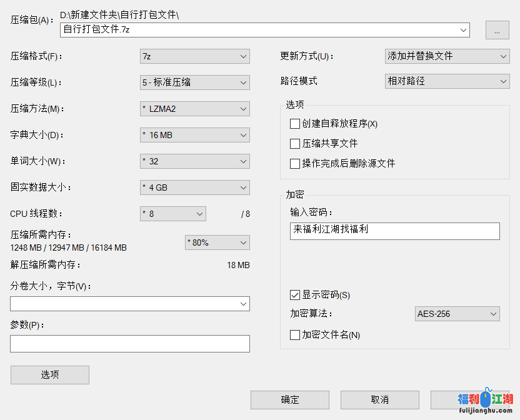The image size is (520, 420).
Task: Enable 操作完成后删除源文件 checkbox
Action: tap(295, 164)
